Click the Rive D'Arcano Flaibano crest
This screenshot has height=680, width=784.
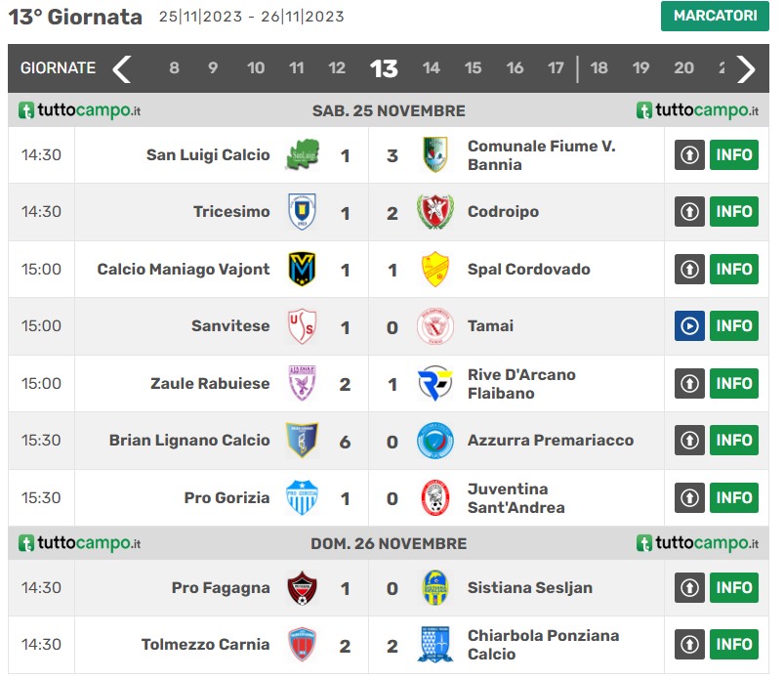tap(434, 383)
